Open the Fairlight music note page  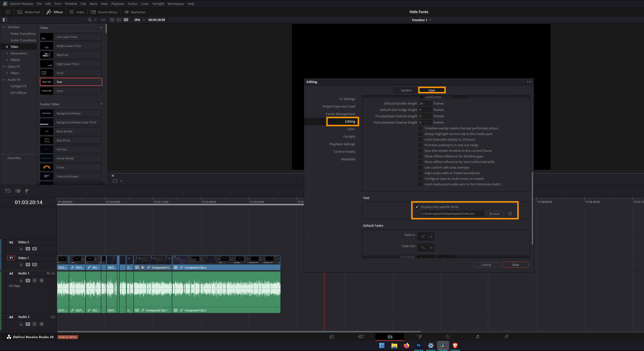pyautogui.click(x=478, y=337)
